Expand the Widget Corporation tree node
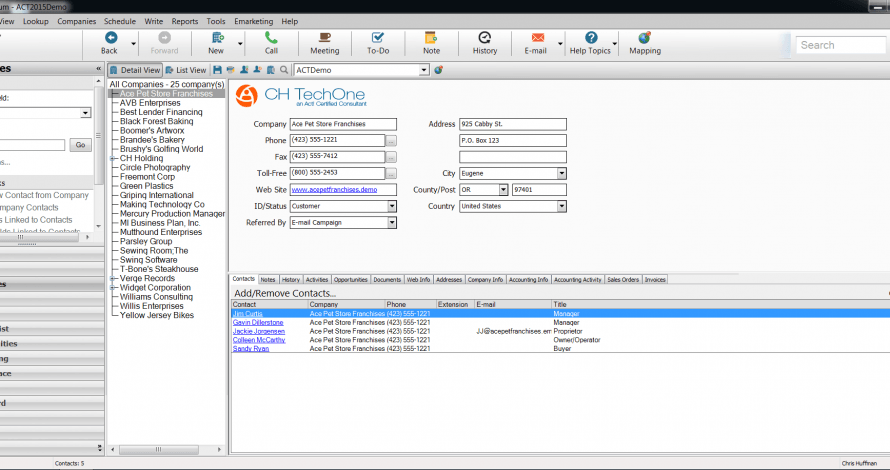 (112, 288)
